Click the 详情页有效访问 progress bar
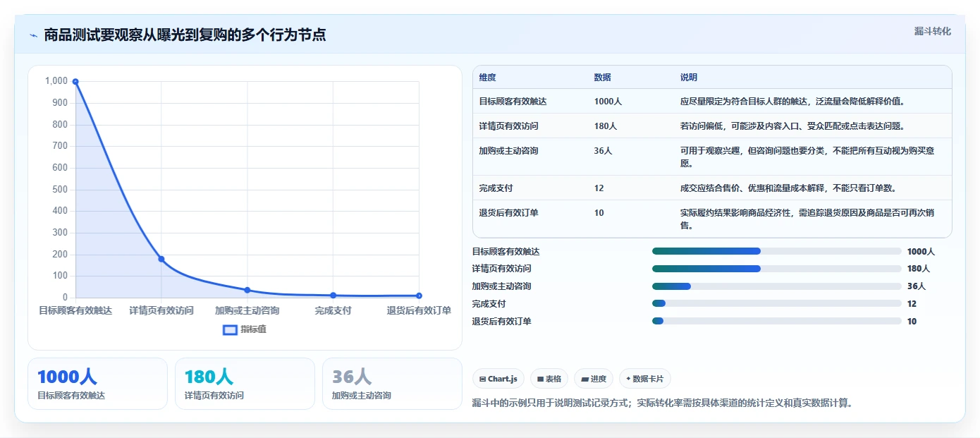This screenshot has width=980, height=438. click(777, 269)
